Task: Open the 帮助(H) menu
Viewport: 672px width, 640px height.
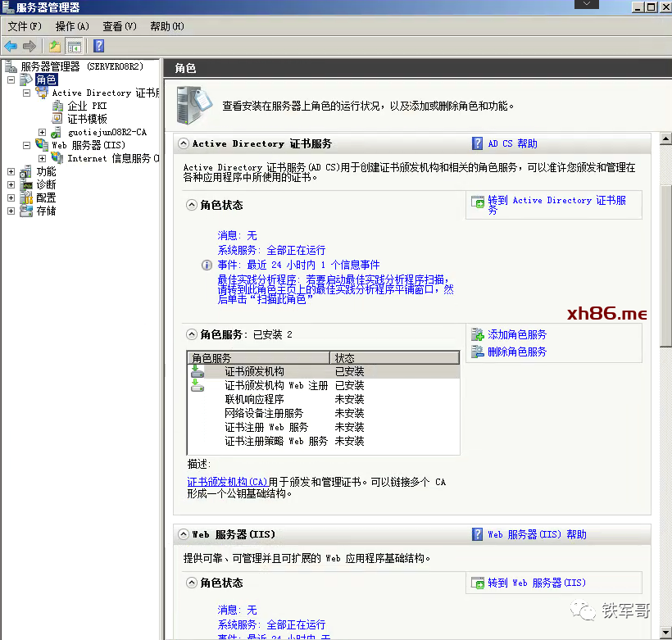Action: (167, 26)
